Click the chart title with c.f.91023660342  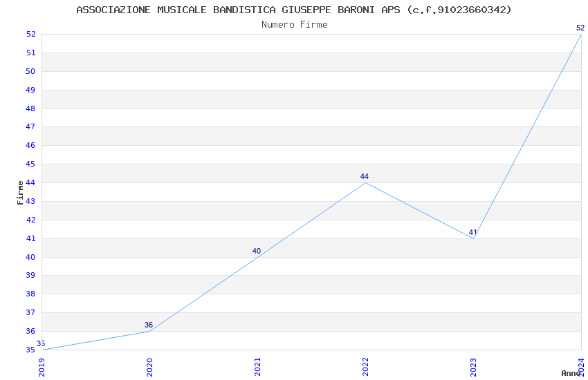point(293,10)
